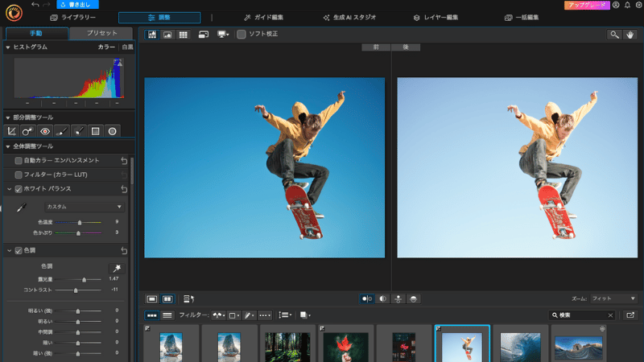The height and width of the screenshot is (362, 644).
Task: Open 一括編集 module
Action: coord(522,18)
